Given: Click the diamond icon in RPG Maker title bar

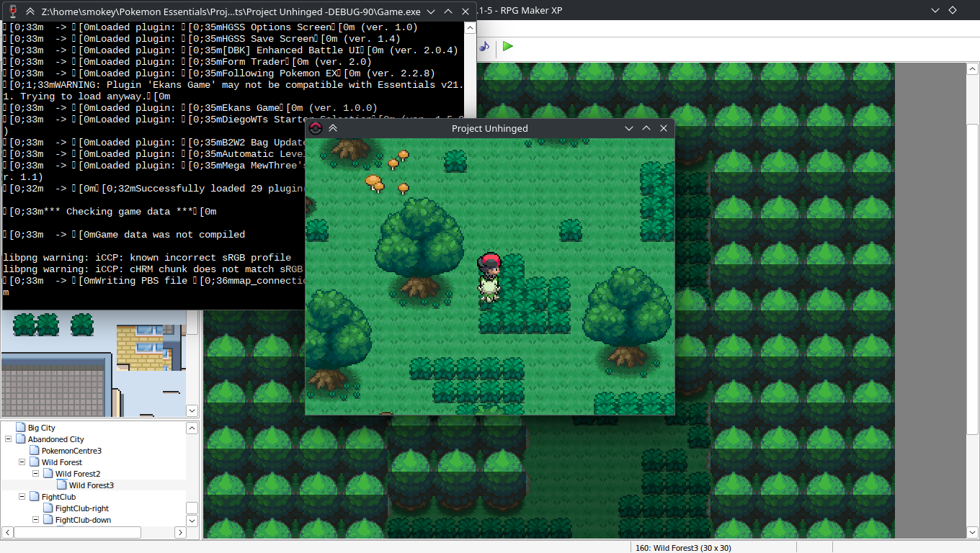Looking at the screenshot, I should click(x=952, y=10).
